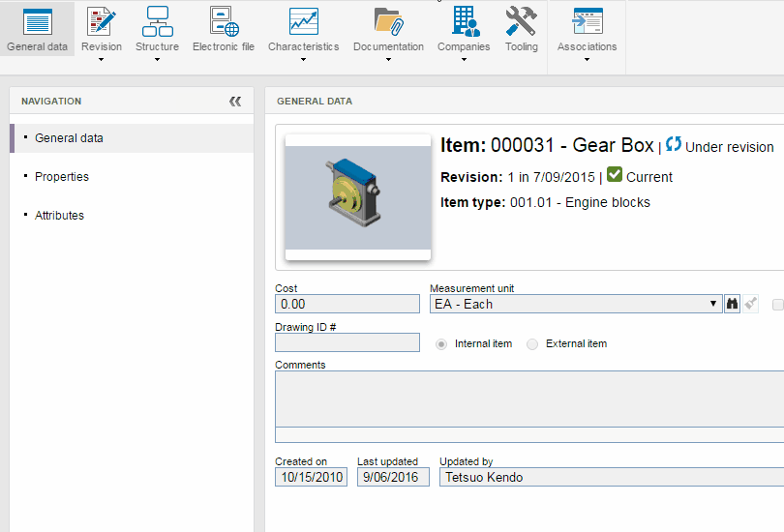The height and width of the screenshot is (532, 784).
Task: Click the Last updated date field
Action: pyautogui.click(x=393, y=477)
